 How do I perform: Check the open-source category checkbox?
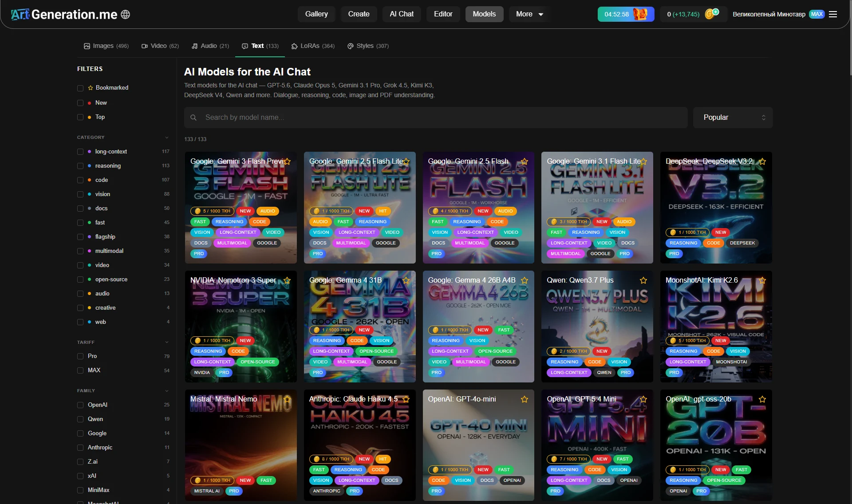coord(80,280)
